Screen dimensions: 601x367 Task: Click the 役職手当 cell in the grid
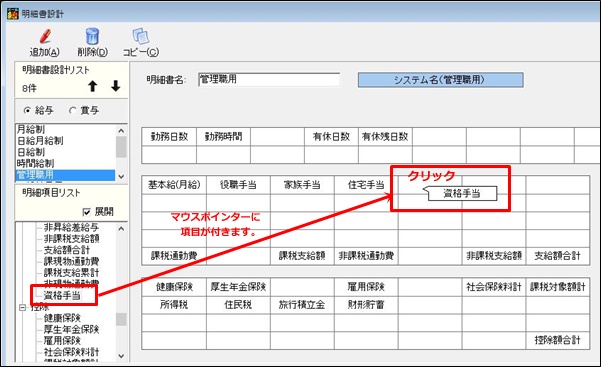pos(238,185)
